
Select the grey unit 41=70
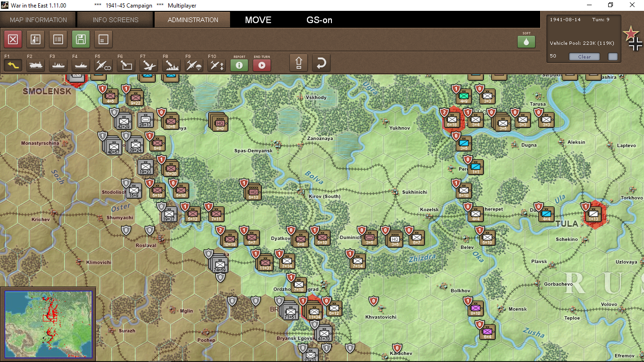pyautogui.click(x=324, y=333)
